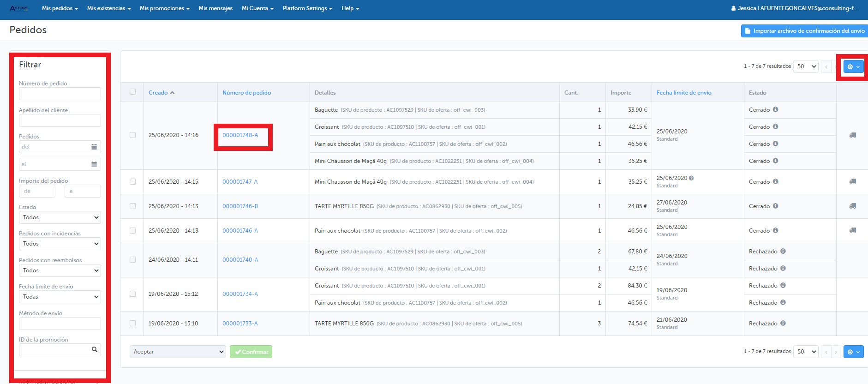Click Importe del pedido 'de' field
868x384 pixels.
[x=37, y=191]
